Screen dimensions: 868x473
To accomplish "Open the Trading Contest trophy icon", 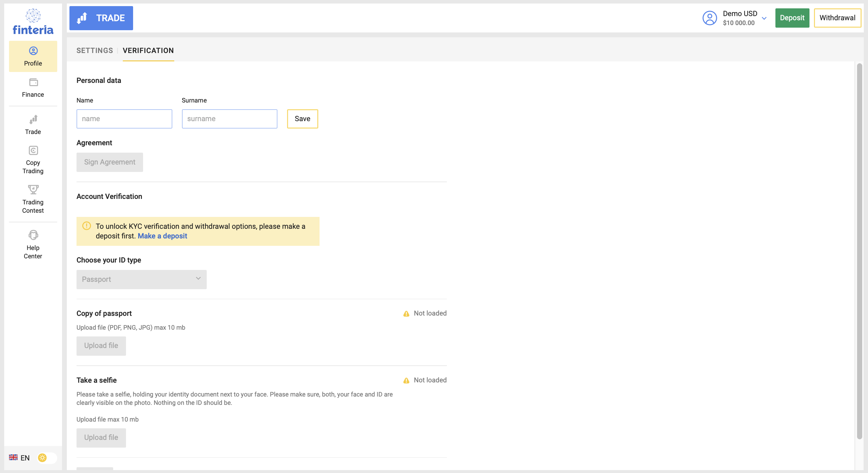I will 33,190.
